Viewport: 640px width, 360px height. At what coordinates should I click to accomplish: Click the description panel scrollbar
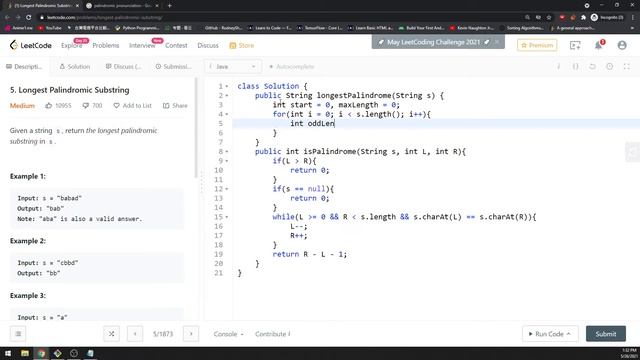pyautogui.click(x=196, y=127)
